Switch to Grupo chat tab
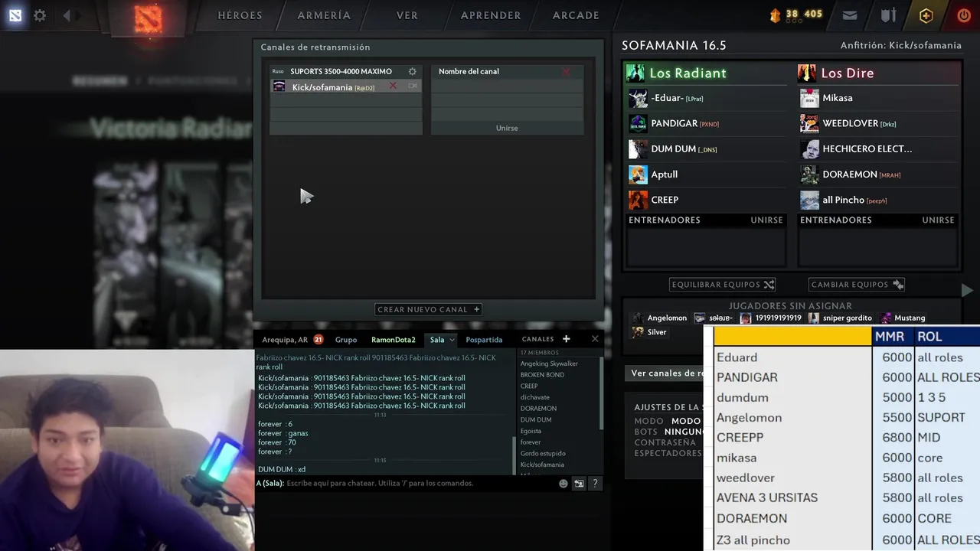Viewport: 980px width, 551px height. (x=346, y=340)
